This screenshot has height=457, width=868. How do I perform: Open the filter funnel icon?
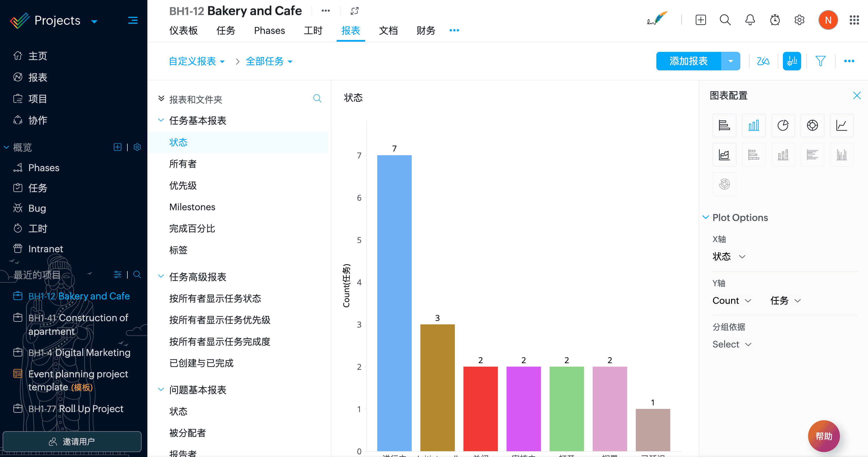(821, 61)
